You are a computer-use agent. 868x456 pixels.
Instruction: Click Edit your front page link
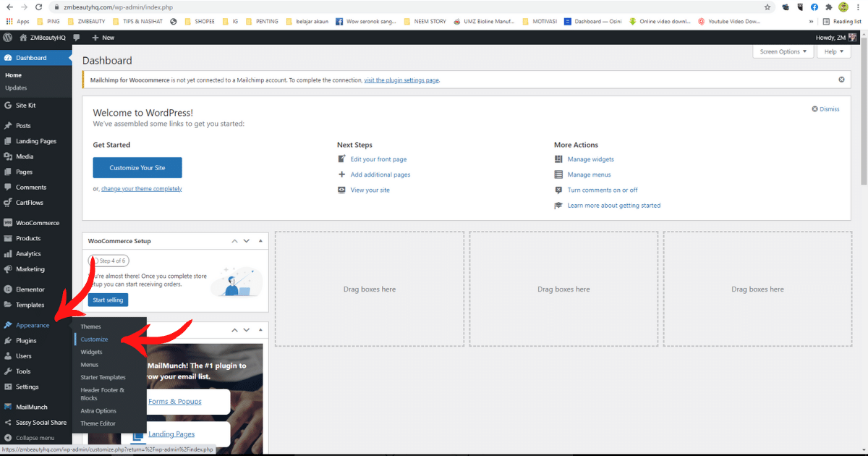378,159
